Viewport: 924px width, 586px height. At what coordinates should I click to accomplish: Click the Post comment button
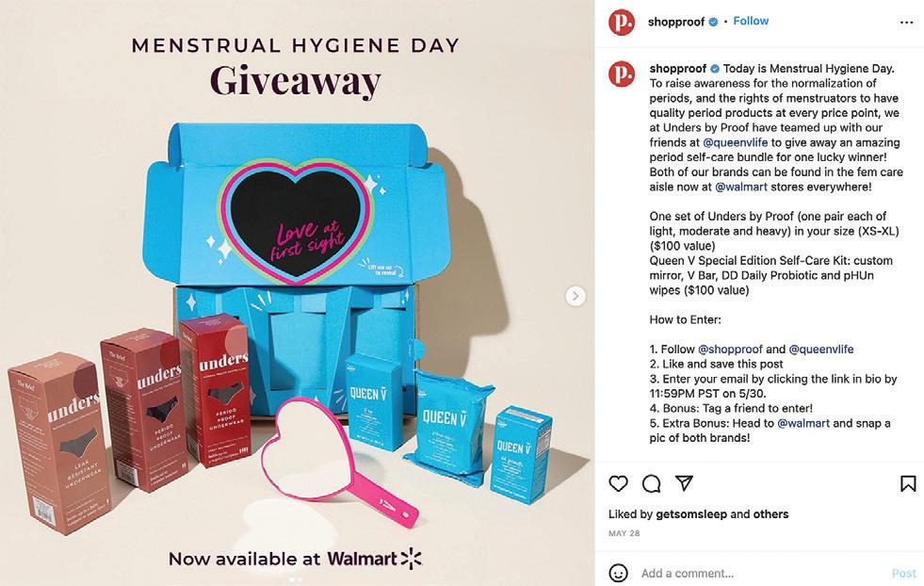[x=903, y=573]
